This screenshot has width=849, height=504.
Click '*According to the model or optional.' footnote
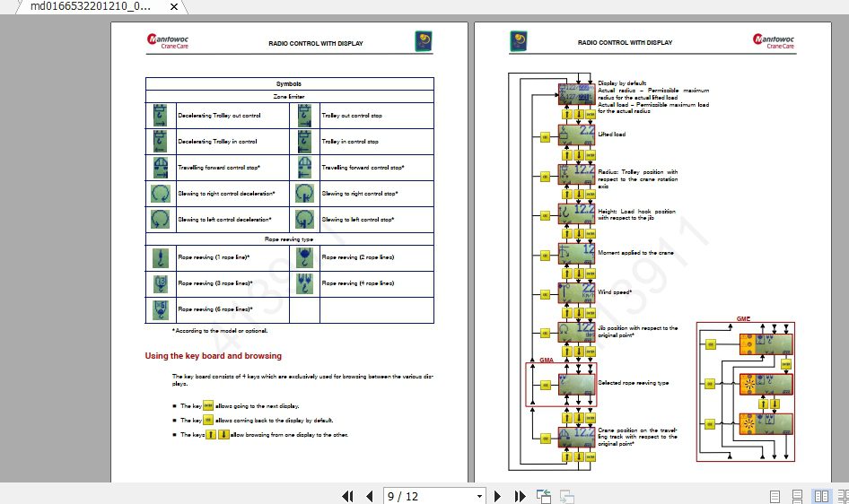(220, 330)
